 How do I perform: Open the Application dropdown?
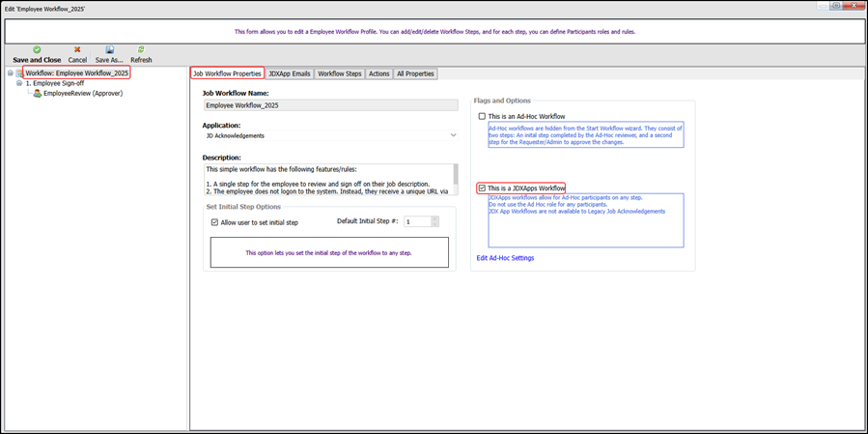pos(453,135)
